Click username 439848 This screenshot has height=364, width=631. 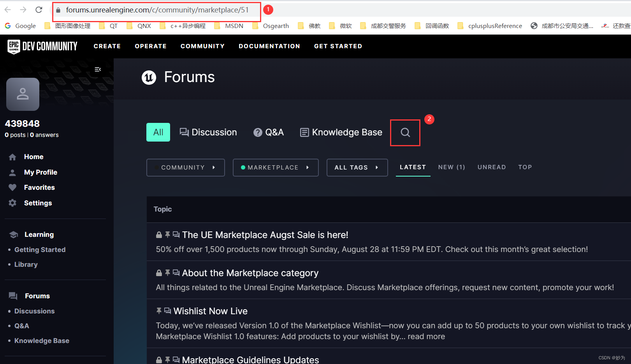coord(22,124)
